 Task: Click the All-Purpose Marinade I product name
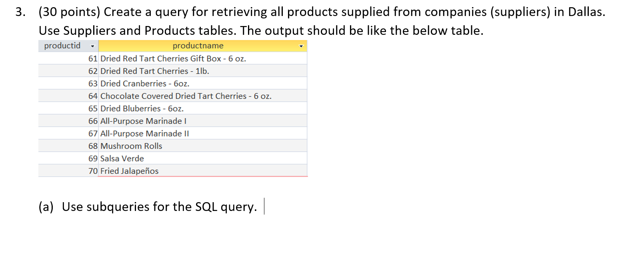click(143, 121)
